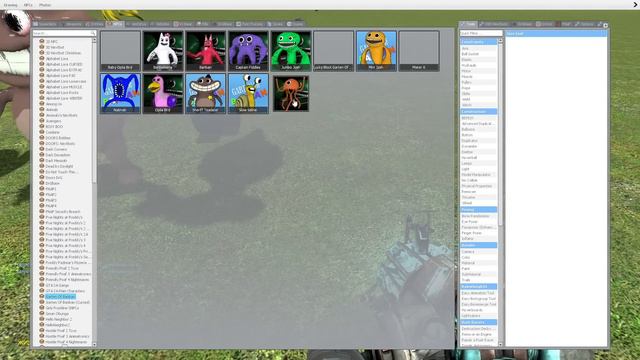Spawn the pink Opila Bird NPC
Screen dimensions: 640x360
click(x=163, y=93)
